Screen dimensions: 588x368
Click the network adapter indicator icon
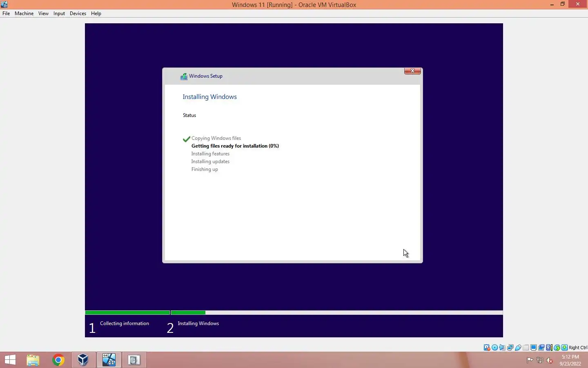coord(510,348)
